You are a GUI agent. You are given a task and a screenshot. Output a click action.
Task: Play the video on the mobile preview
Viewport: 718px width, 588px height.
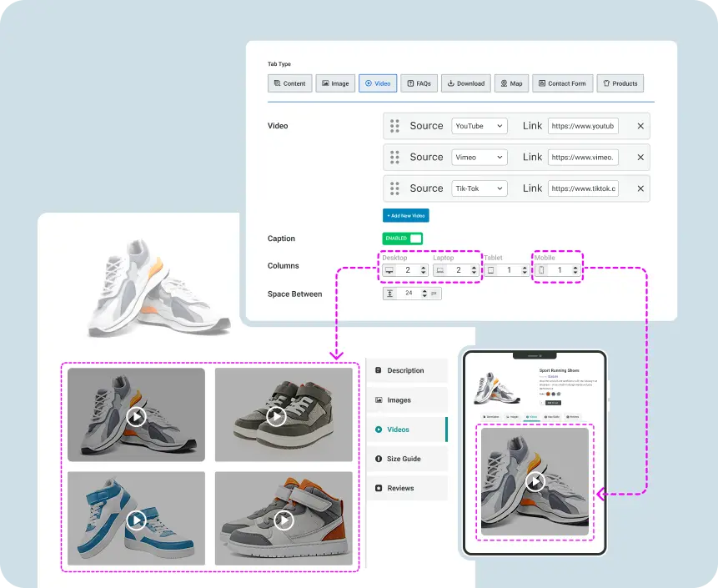click(535, 481)
